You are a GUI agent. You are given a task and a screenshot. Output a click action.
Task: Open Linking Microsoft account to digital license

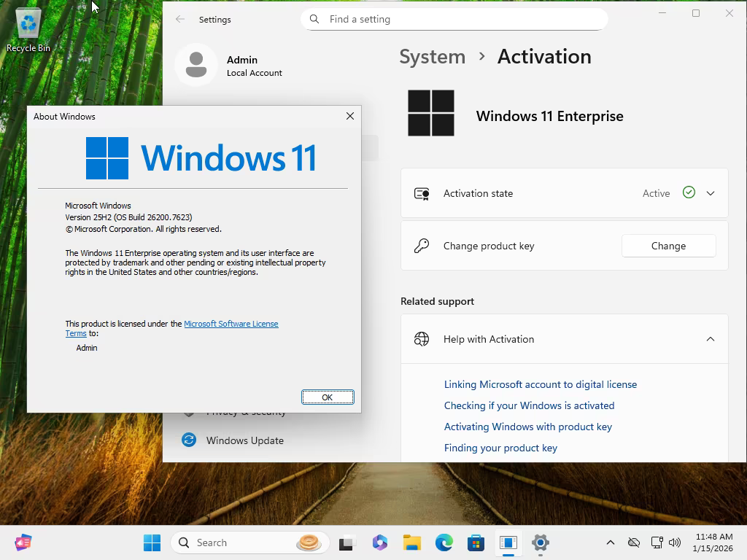coord(541,384)
